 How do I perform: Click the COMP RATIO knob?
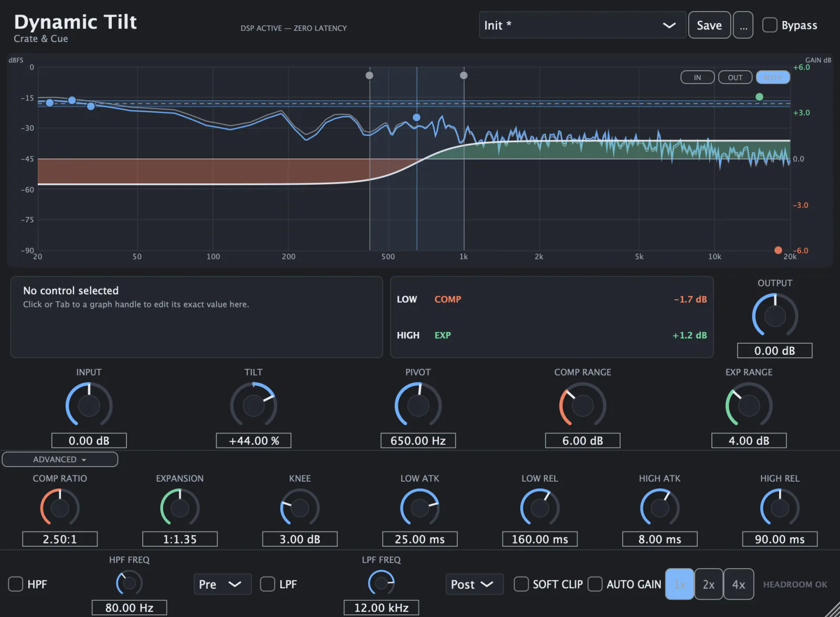(60, 508)
